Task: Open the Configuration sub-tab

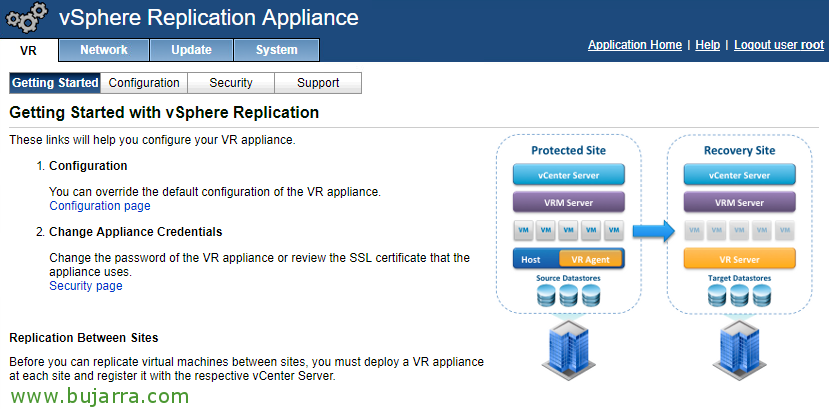Action: [x=144, y=83]
